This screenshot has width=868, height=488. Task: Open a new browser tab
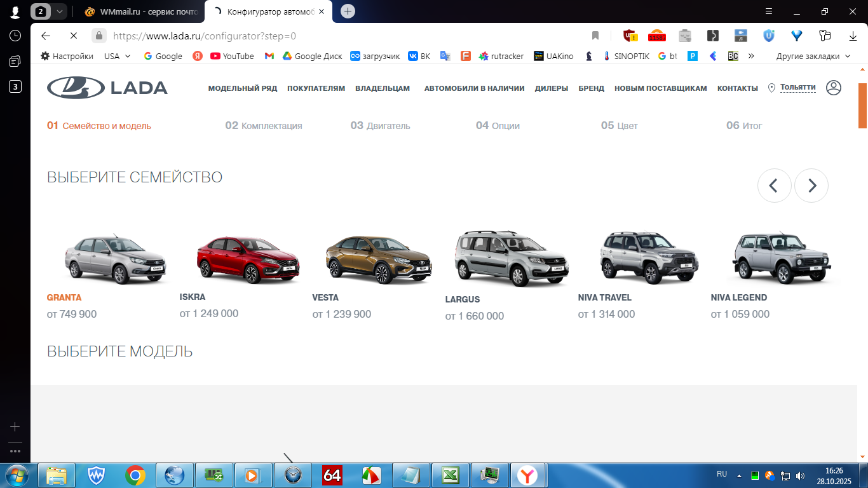point(348,11)
